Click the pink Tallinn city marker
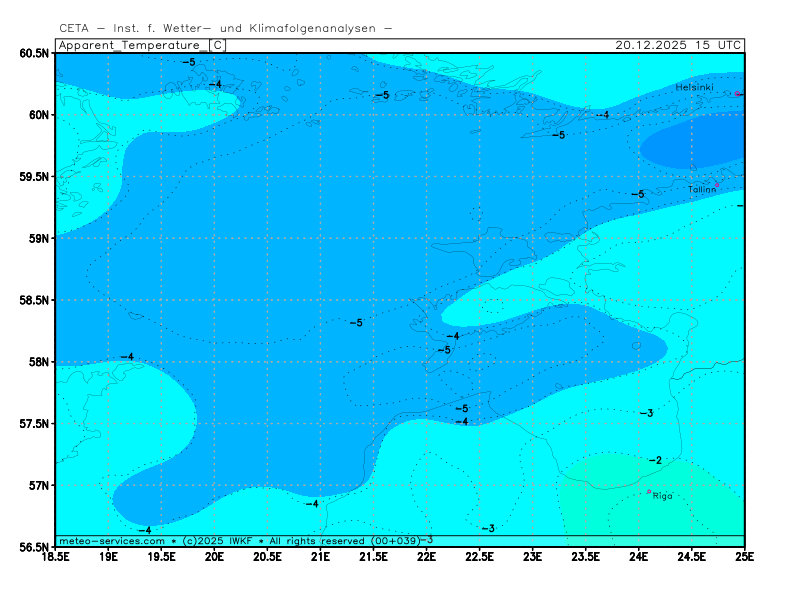The width and height of the screenshot is (800, 600). click(x=717, y=185)
